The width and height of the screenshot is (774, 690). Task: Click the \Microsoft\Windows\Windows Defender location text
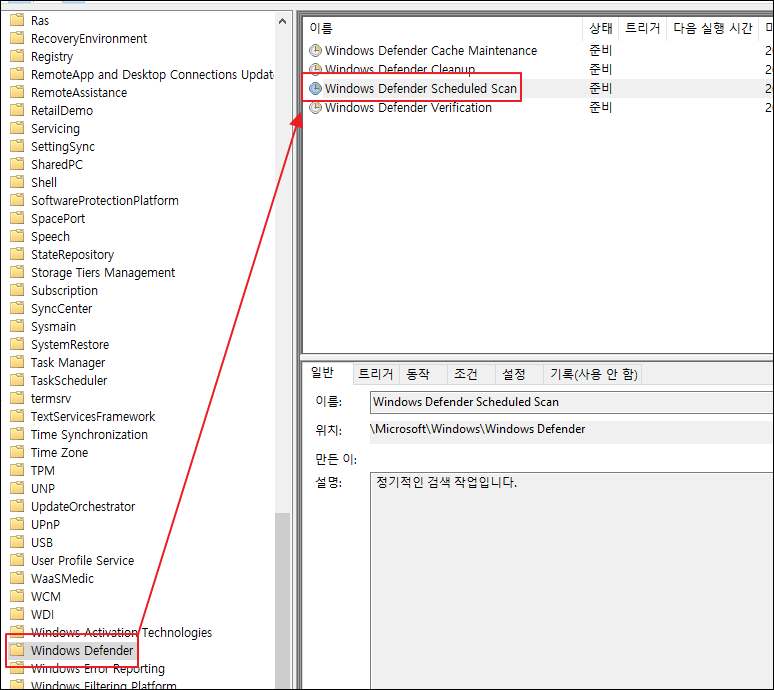pos(477,429)
